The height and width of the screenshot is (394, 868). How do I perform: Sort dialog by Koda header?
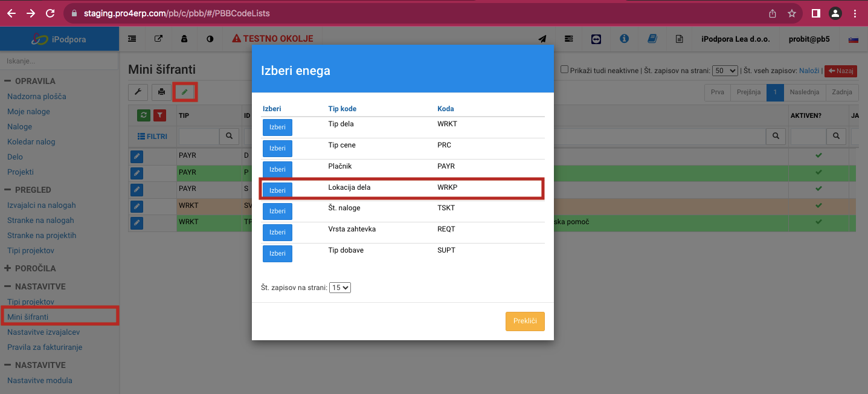click(446, 109)
